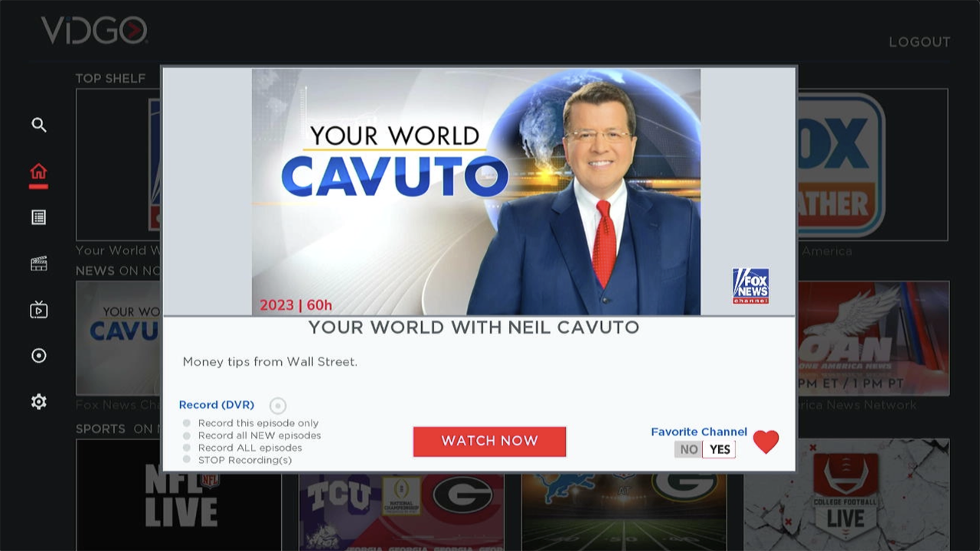
Task: Click the show title YOUR WORLD WITH NEIL CAVUTO
Action: [x=473, y=328]
